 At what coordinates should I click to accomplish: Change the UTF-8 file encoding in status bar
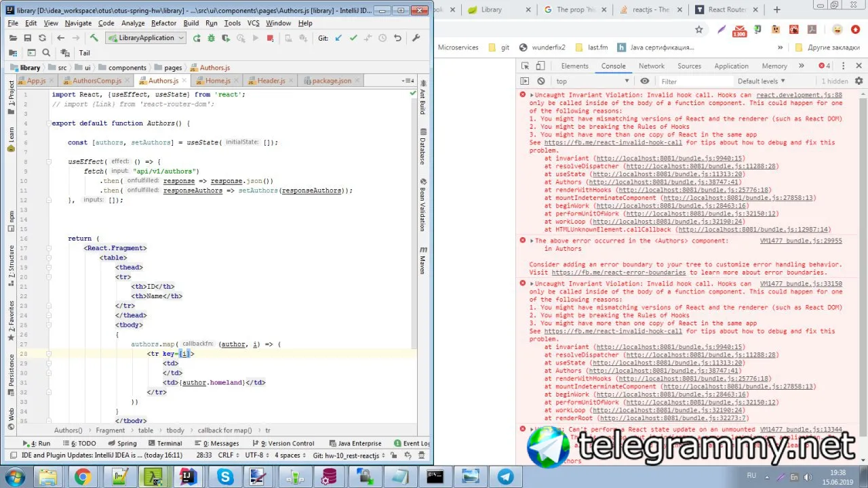[x=257, y=455]
